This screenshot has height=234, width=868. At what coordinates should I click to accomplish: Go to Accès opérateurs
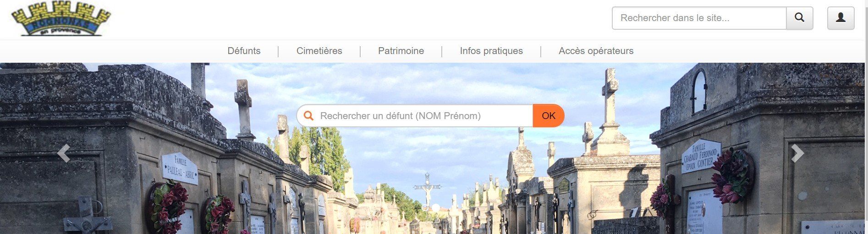tap(596, 51)
